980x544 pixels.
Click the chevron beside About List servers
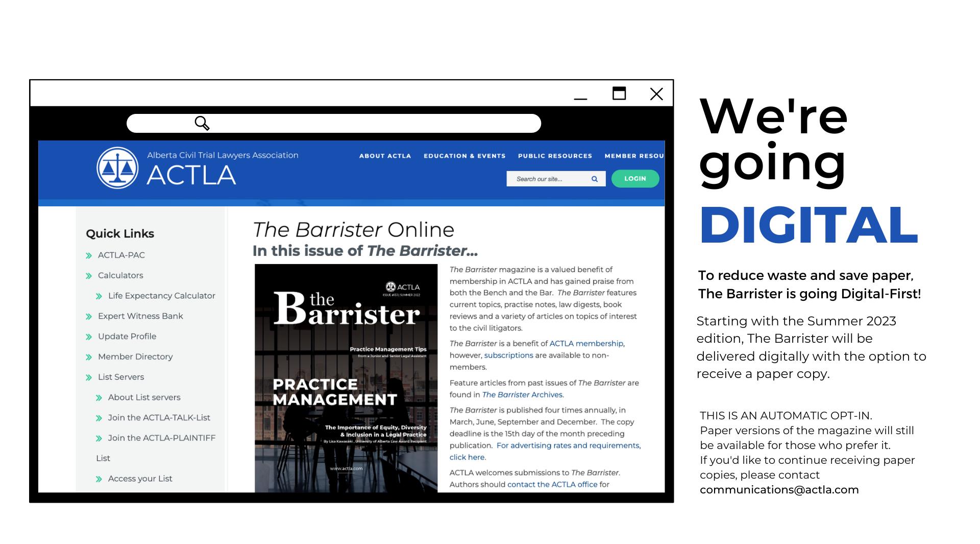99,398
